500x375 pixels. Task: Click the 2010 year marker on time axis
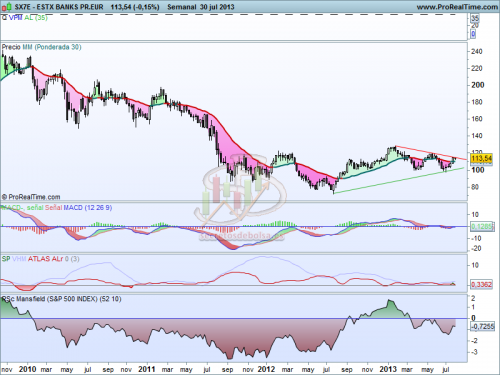click(27, 369)
